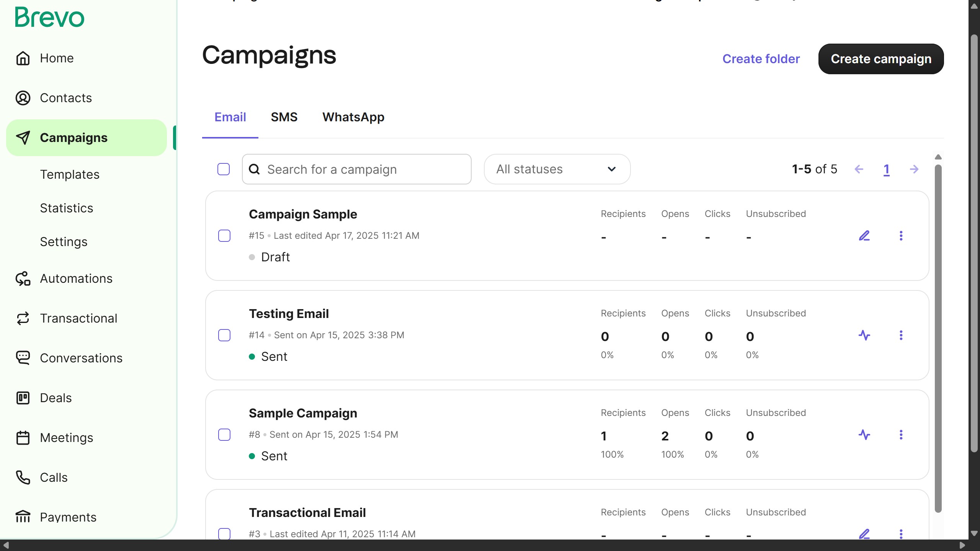
Task: Click the Meetings calendar icon
Action: click(x=23, y=438)
